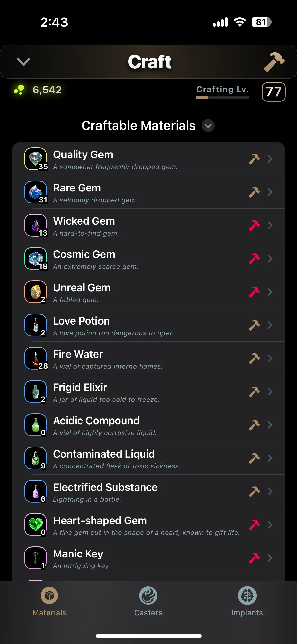Tap the Unreal Gem item icon

coord(36,292)
